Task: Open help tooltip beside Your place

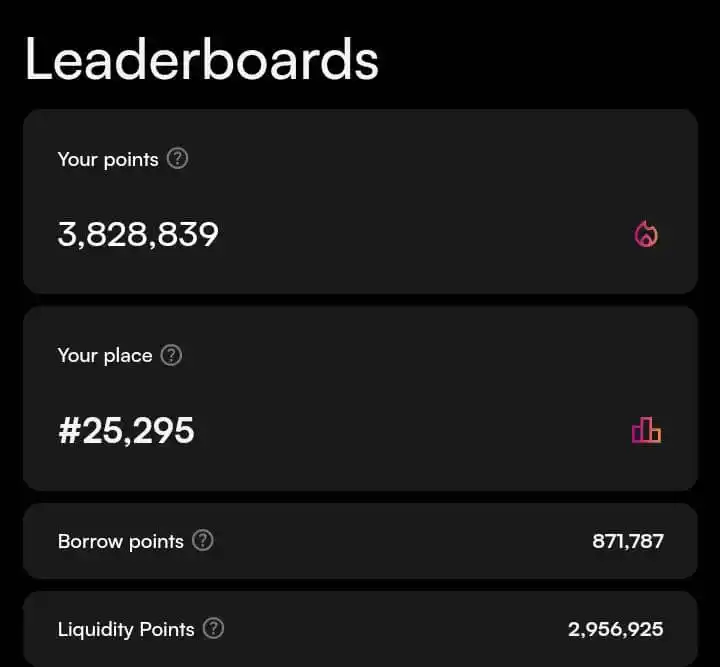Action: 171,355
